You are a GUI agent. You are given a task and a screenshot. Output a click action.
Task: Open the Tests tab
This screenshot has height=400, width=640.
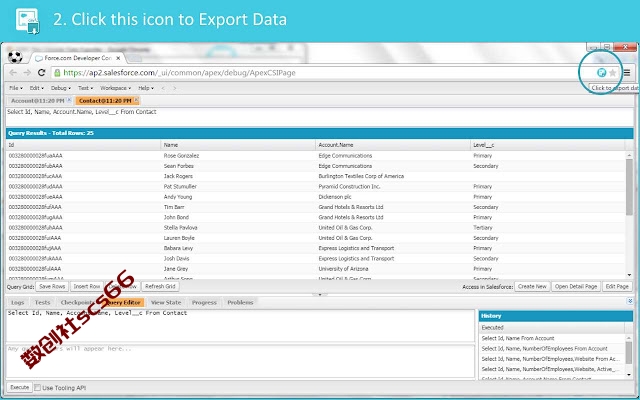(42, 302)
